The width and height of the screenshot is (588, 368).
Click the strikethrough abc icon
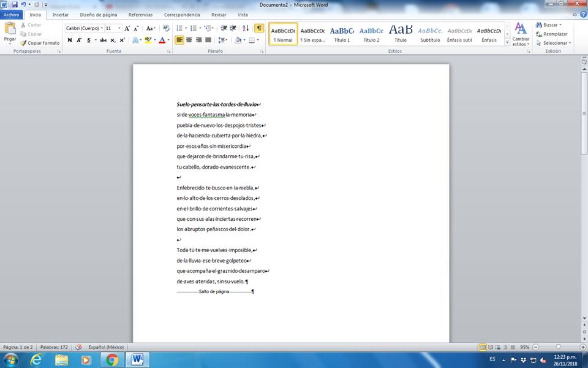point(102,40)
